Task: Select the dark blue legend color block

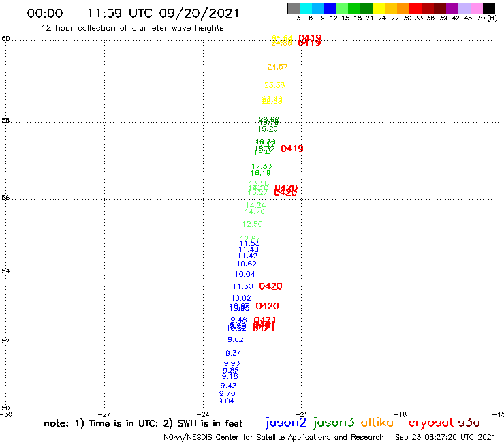Action: coord(330,8)
